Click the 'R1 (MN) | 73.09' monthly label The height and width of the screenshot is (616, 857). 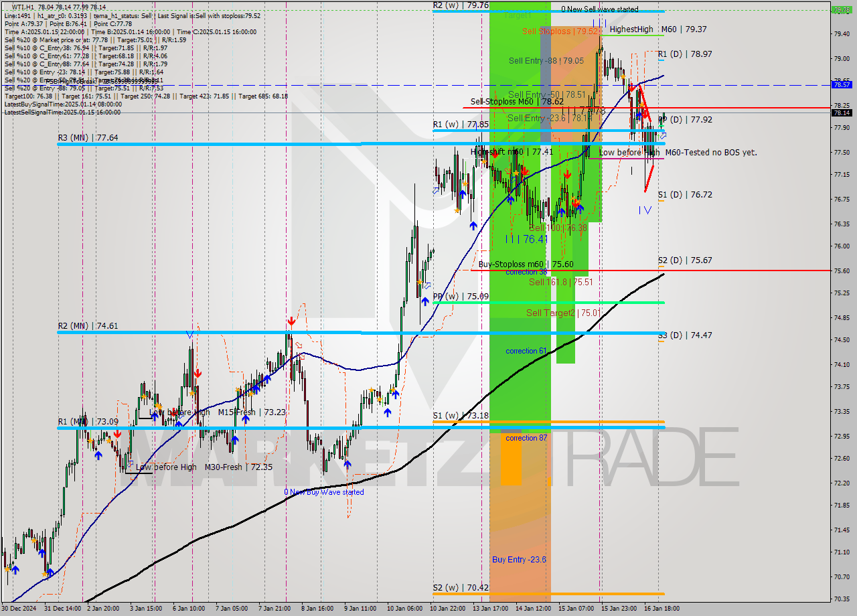click(x=88, y=422)
